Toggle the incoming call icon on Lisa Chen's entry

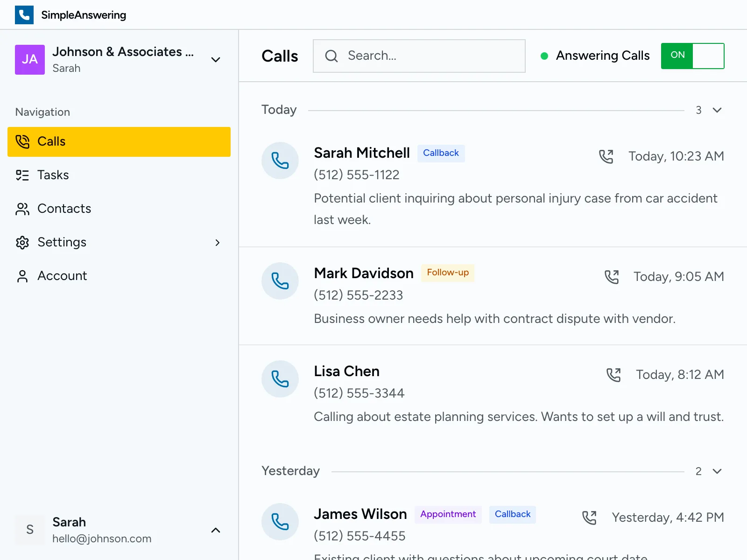pyautogui.click(x=614, y=374)
